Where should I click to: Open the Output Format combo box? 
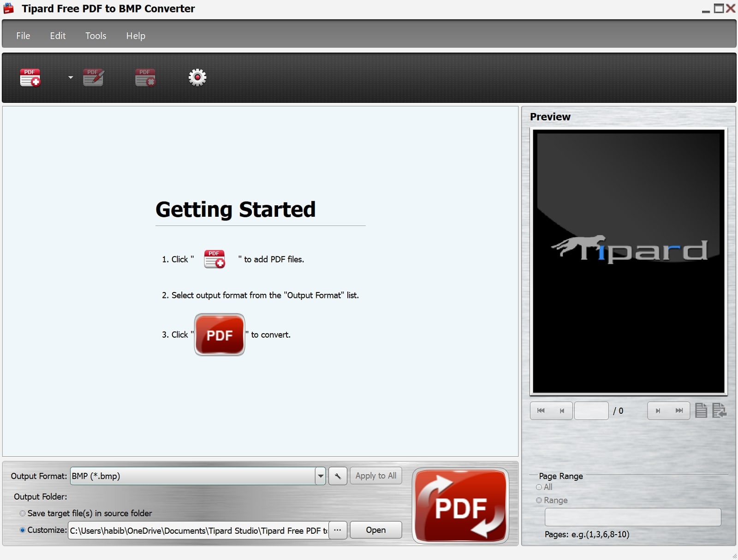[x=198, y=476]
